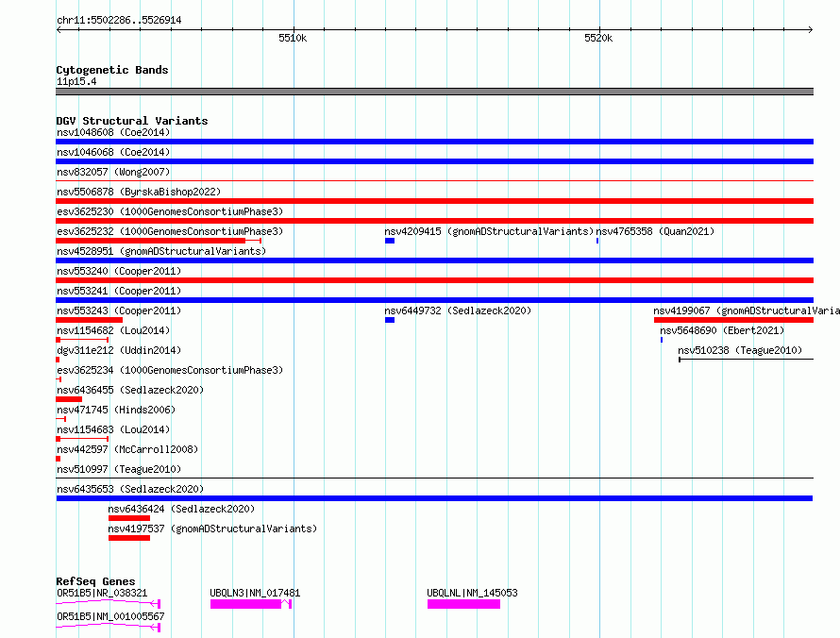Click the Cytogenetic Bands track title
The width and height of the screenshot is (840, 638).
112,70
